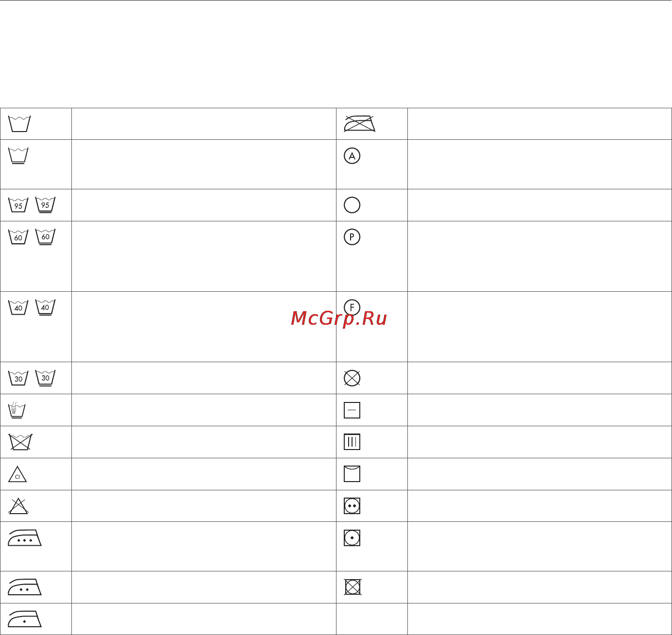Select the dry flat square symbol

point(352,410)
